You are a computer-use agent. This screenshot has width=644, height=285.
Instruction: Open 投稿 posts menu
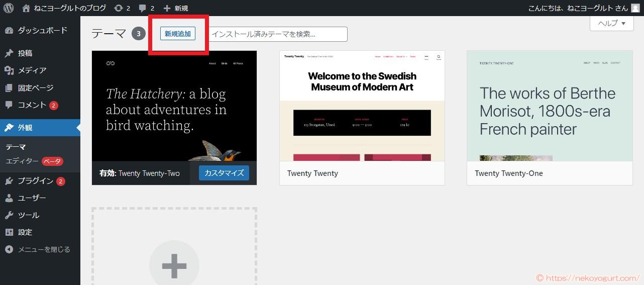click(x=25, y=53)
